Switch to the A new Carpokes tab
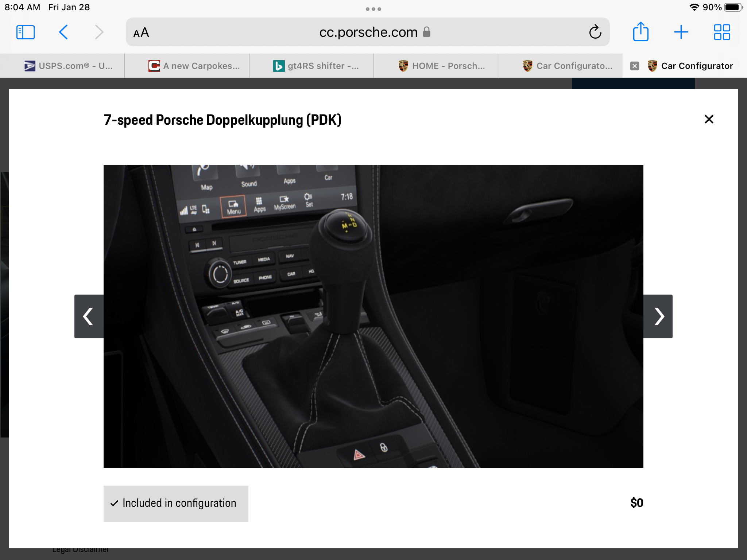 tap(187, 66)
